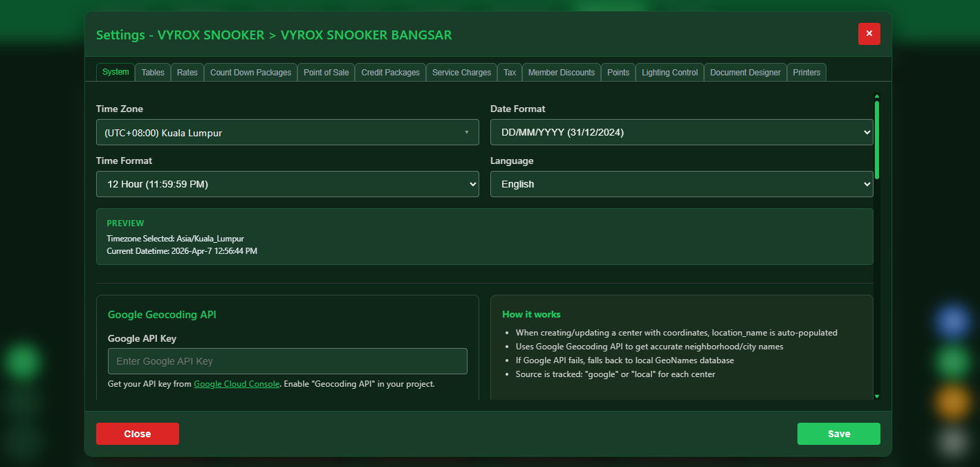Open the Google Cloud Console link

237,383
